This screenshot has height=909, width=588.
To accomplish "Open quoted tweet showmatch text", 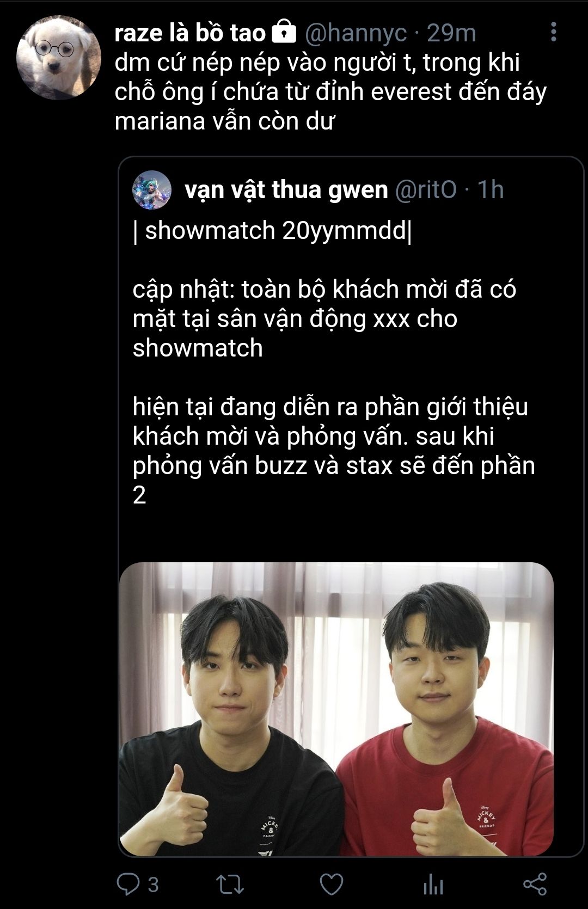I will click(273, 231).
